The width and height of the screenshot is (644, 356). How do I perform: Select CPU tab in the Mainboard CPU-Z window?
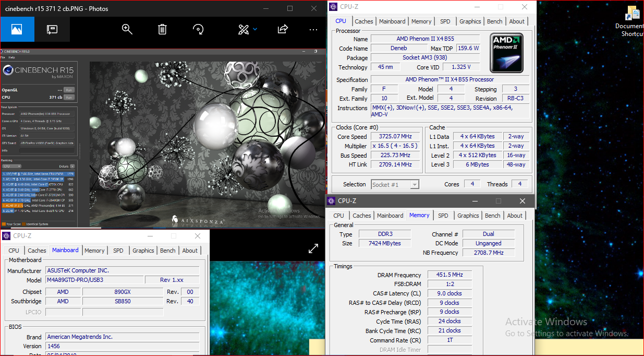14,251
